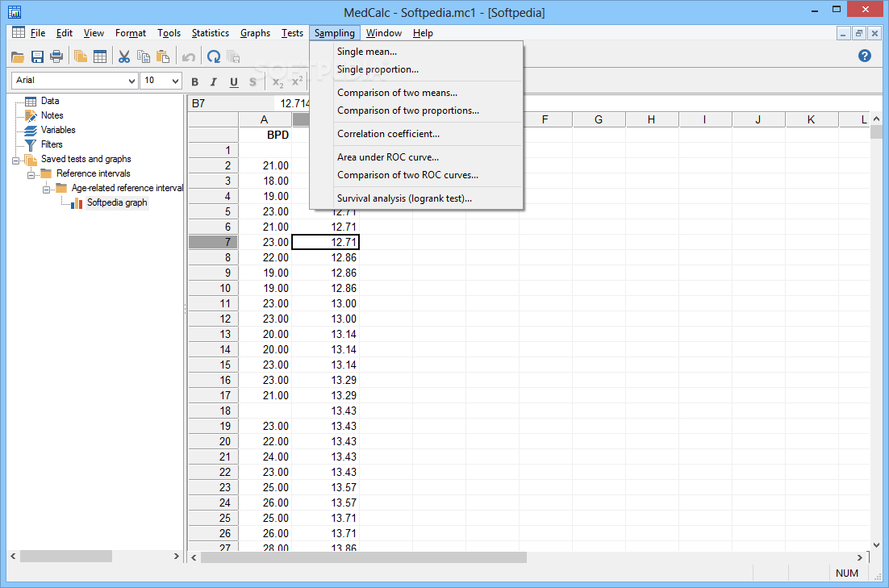Click the Paste clipboard icon
The height and width of the screenshot is (588, 889).
[163, 56]
